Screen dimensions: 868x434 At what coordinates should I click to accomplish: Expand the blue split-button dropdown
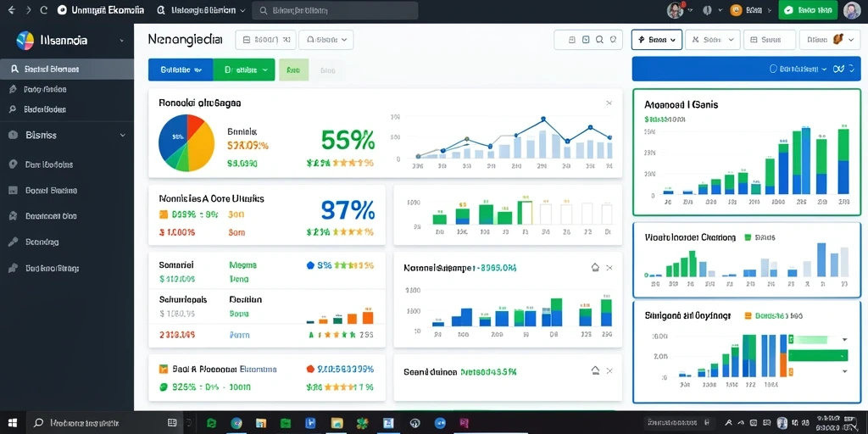click(198, 70)
